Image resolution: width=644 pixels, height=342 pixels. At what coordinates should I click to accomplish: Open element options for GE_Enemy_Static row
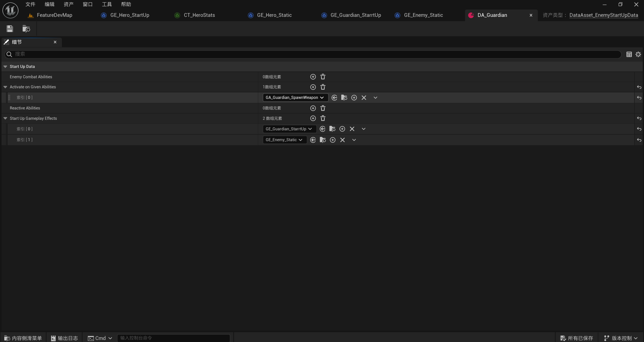point(354,140)
